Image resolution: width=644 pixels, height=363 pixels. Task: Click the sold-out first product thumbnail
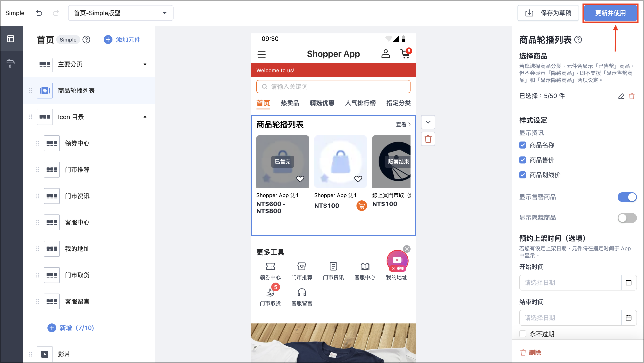(x=282, y=162)
